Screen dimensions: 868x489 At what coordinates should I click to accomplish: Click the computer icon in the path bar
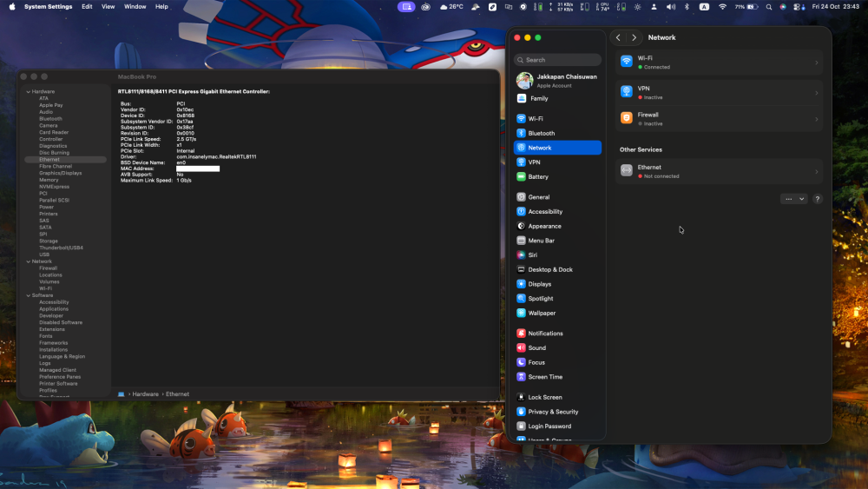tap(122, 394)
